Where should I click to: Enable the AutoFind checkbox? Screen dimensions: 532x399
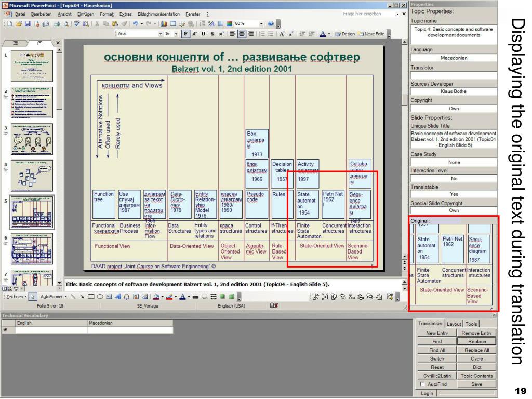422,384
